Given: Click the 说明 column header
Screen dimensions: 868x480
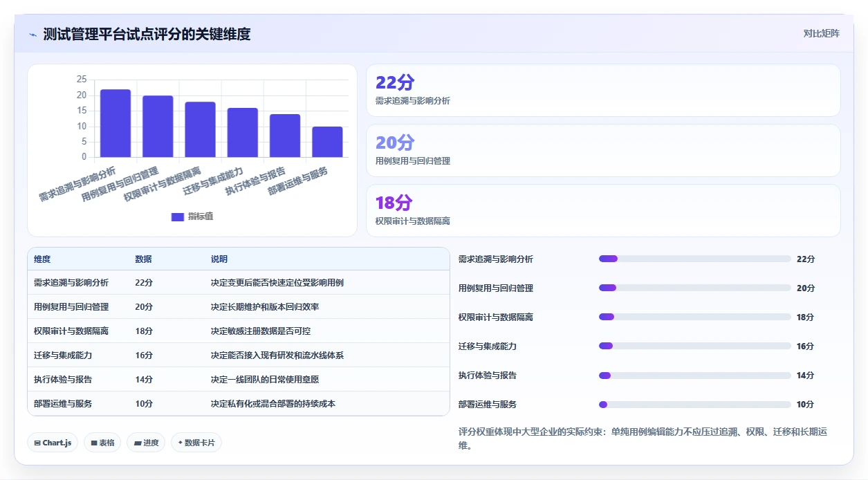Looking at the screenshot, I should tap(219, 259).
